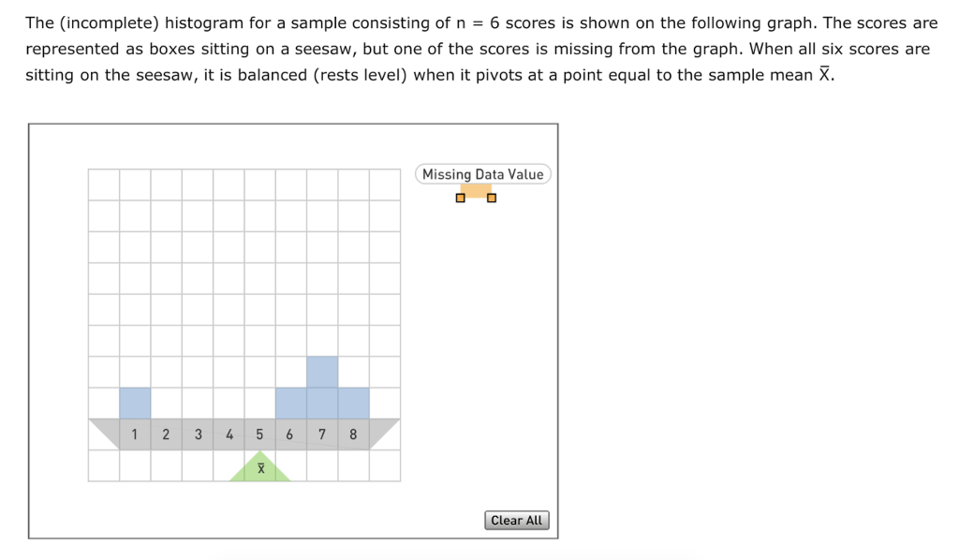
Task: Click the Missing Data Value label
Action: pos(482,174)
